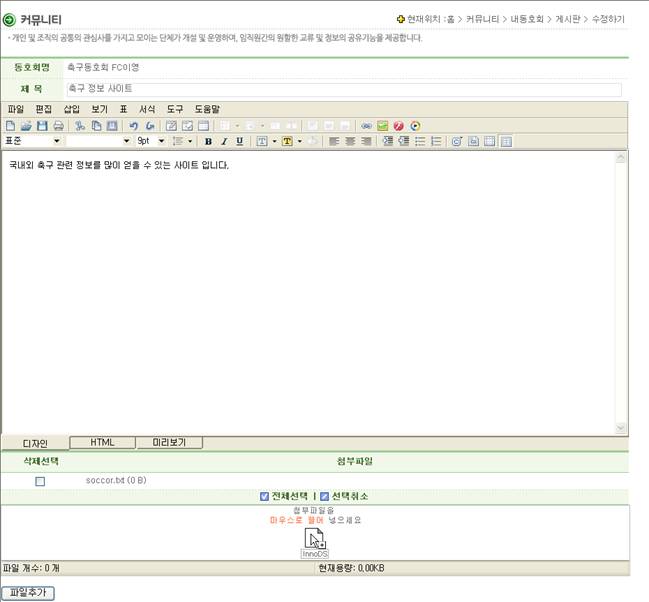Click the Insert hyperlink icon
649x602 pixels.
tap(366, 126)
